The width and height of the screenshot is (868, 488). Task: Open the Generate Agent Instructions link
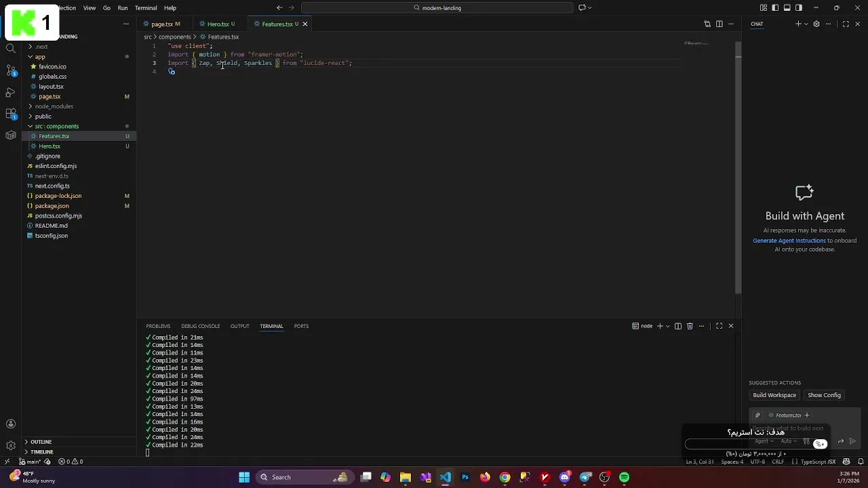click(x=789, y=241)
